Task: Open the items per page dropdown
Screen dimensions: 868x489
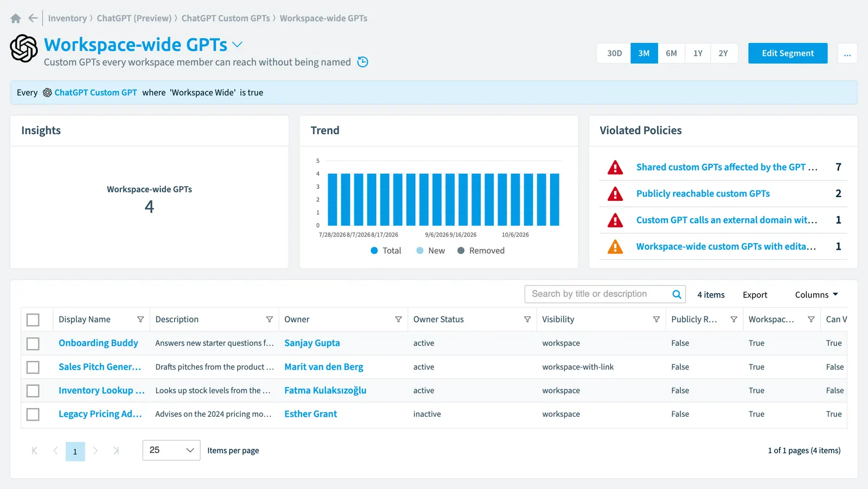Action: pyautogui.click(x=171, y=450)
